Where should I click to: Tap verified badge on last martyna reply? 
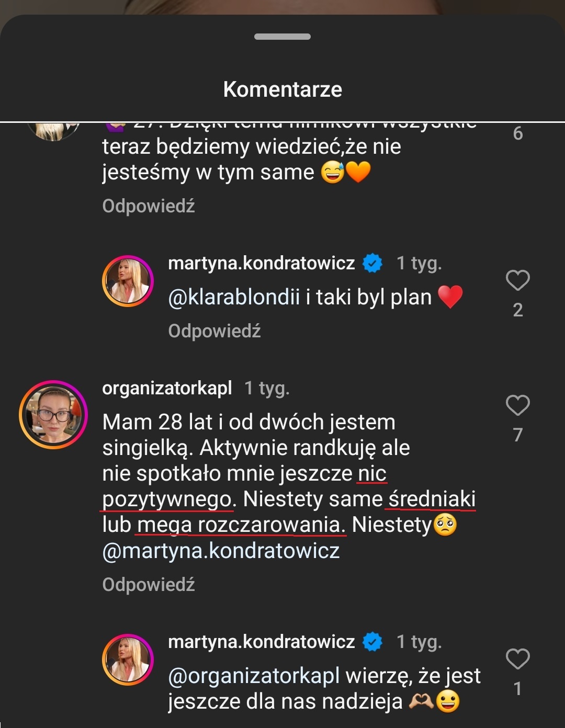tap(372, 642)
